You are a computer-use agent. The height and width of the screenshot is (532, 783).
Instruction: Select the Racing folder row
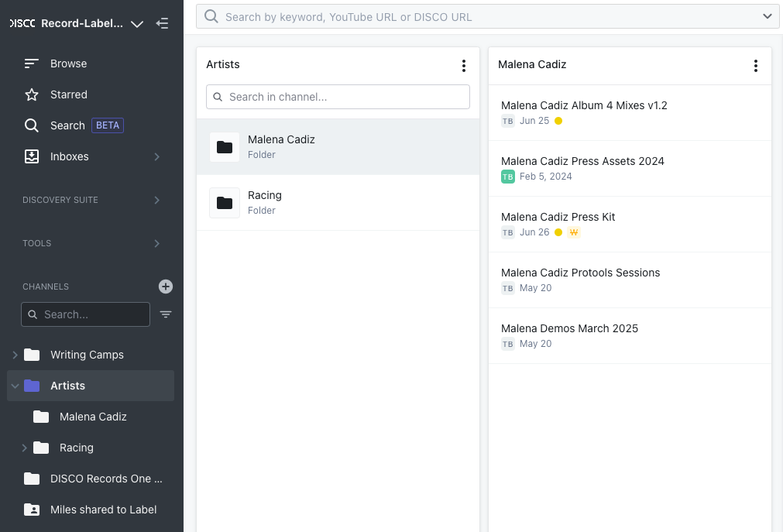pos(338,203)
